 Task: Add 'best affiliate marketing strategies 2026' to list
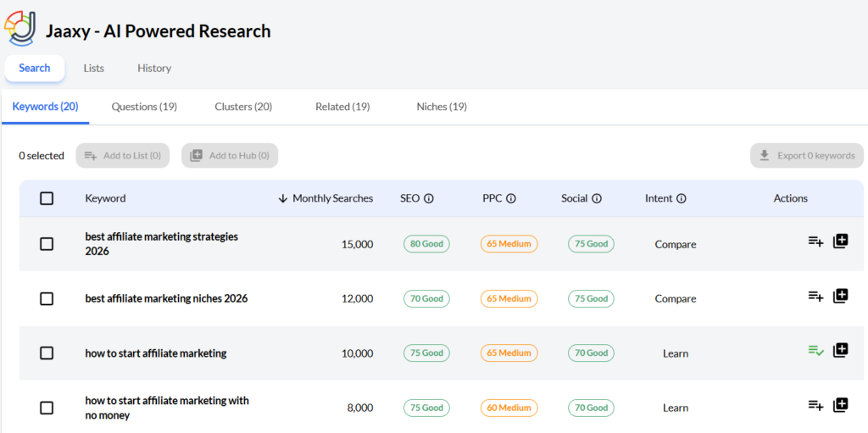[815, 241]
